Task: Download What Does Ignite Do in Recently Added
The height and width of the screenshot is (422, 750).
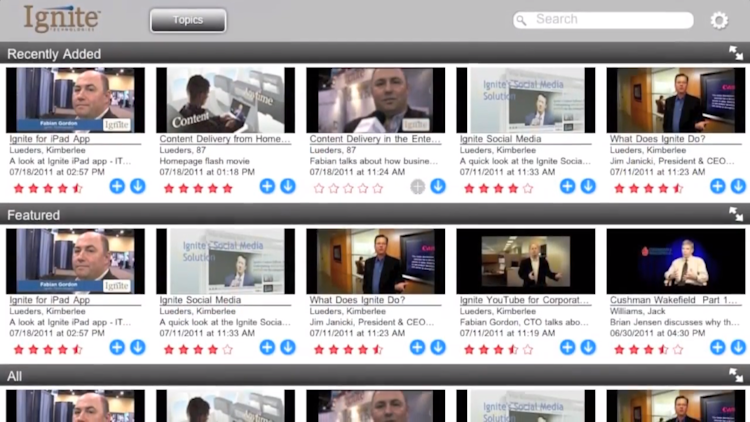Action: [739, 186]
